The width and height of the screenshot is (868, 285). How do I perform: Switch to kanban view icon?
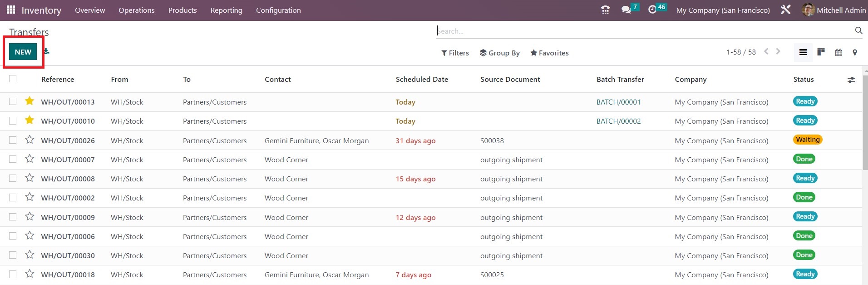(821, 52)
